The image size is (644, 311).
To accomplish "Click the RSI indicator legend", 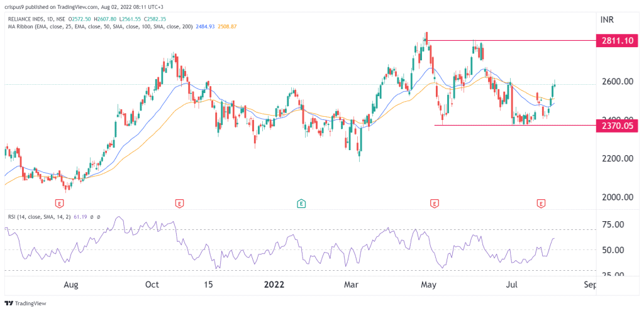I will click(x=38, y=216).
